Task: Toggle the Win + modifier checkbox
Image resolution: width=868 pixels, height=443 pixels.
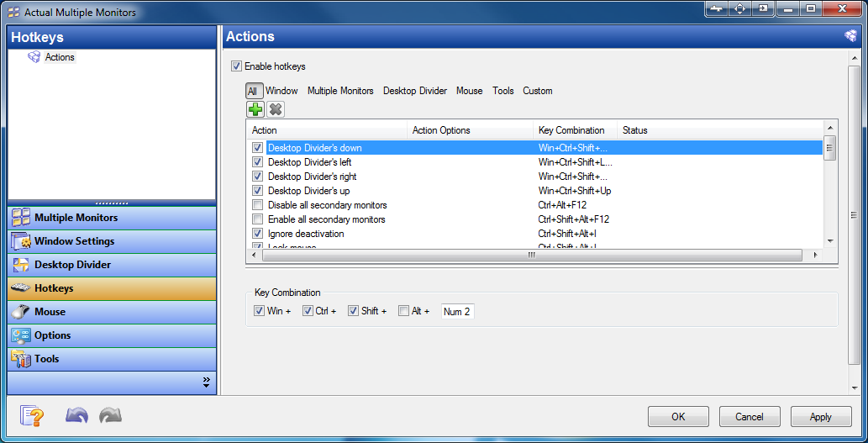Action: 259,311
